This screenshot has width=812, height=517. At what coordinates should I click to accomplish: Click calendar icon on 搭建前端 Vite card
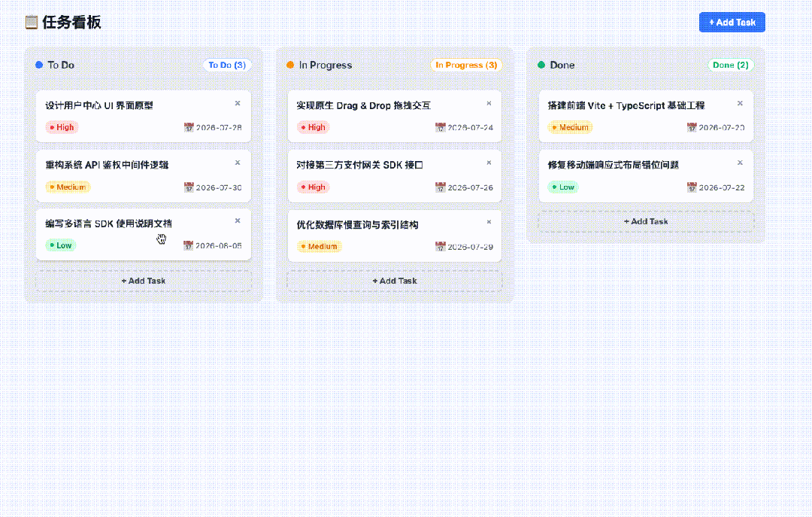(x=692, y=127)
